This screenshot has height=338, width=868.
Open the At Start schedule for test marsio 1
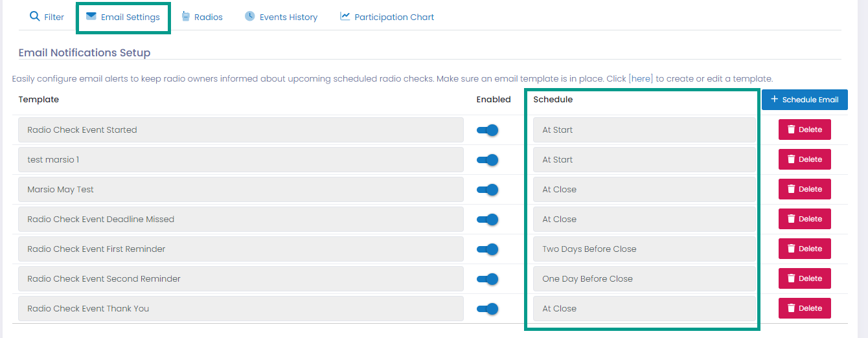[x=645, y=160]
